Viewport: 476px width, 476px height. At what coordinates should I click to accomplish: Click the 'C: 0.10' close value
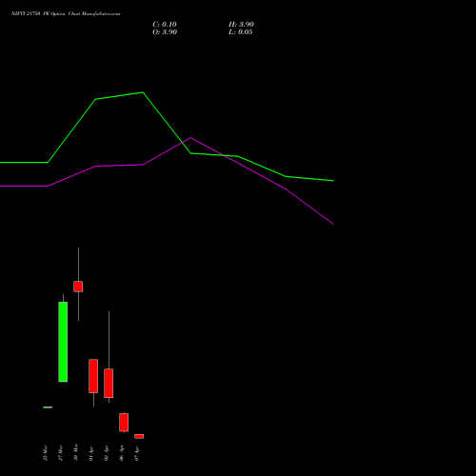[165, 25]
